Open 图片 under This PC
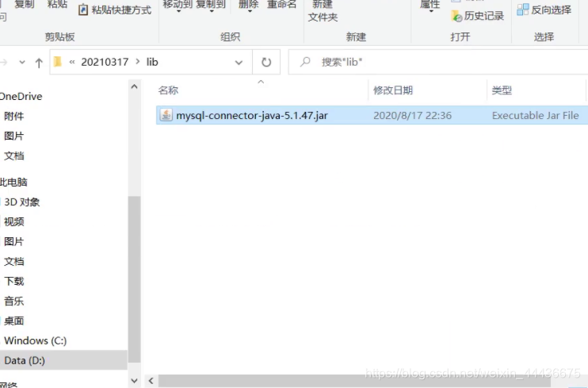The width and height of the screenshot is (588, 388). [x=14, y=241]
